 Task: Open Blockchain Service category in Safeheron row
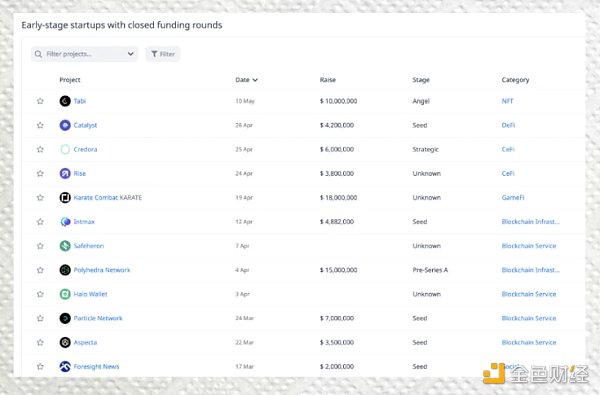pyautogui.click(x=529, y=246)
